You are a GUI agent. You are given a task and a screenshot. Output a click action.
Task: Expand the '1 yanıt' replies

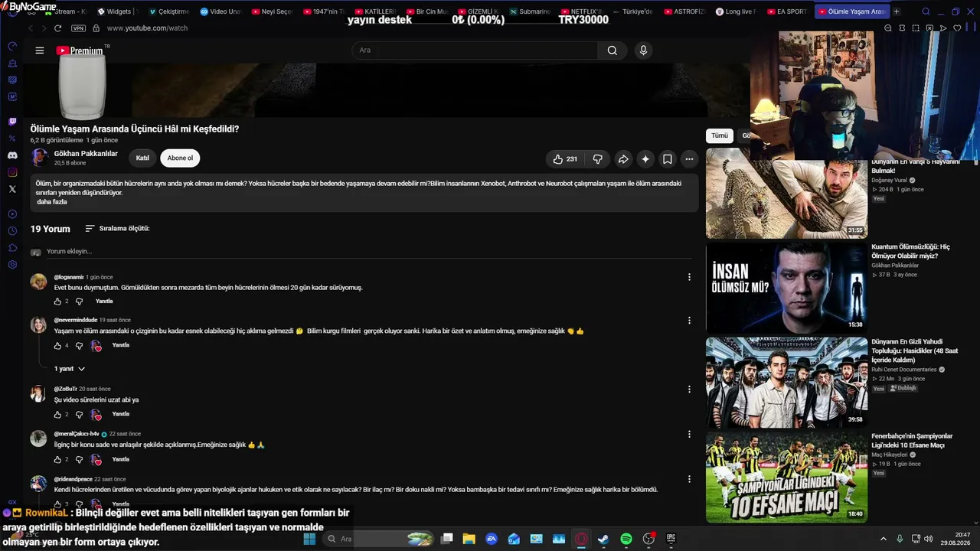click(70, 369)
